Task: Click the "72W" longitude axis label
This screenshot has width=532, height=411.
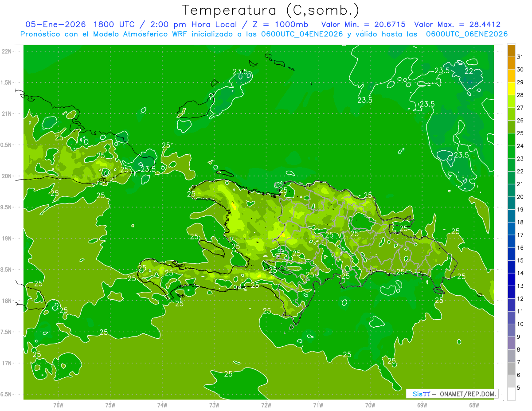Action: point(266,405)
